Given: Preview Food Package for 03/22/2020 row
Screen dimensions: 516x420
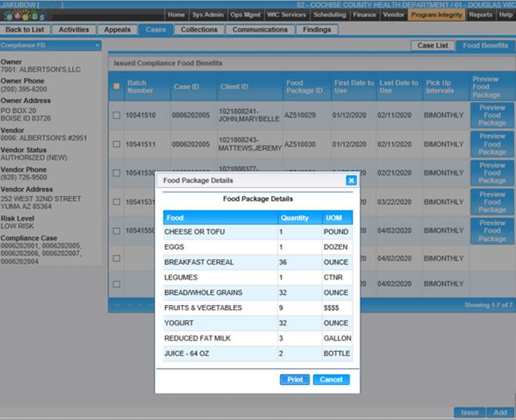Looking at the screenshot, I should click(x=492, y=202).
